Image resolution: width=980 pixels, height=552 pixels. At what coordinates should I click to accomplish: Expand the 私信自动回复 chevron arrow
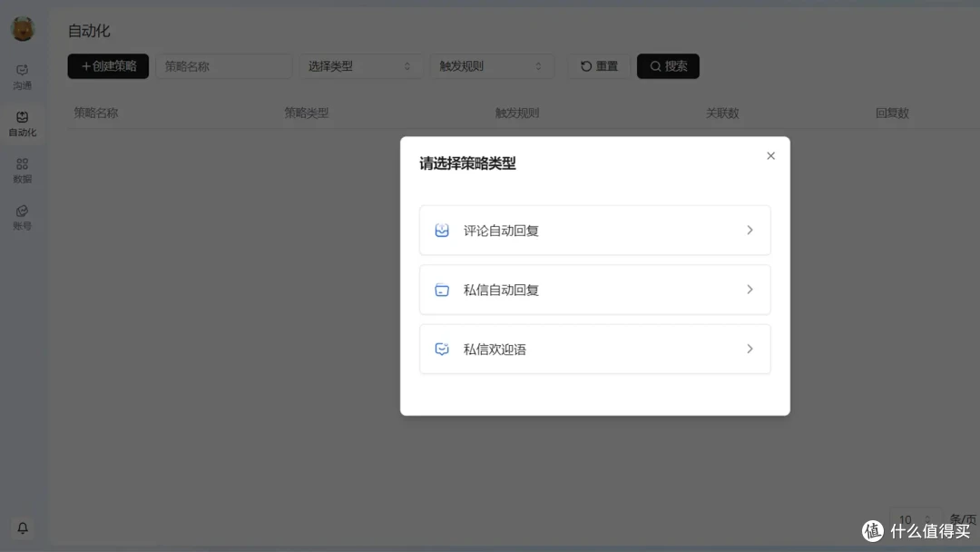click(x=750, y=290)
